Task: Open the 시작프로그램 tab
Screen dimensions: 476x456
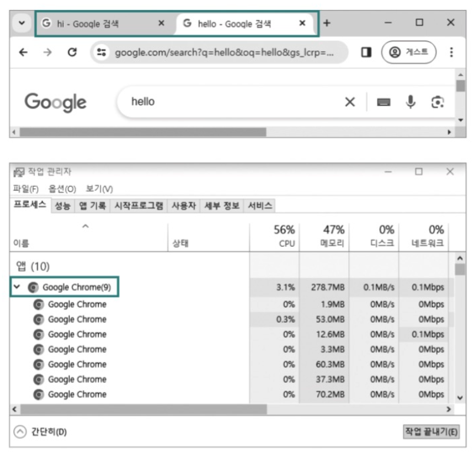Action: click(x=138, y=206)
